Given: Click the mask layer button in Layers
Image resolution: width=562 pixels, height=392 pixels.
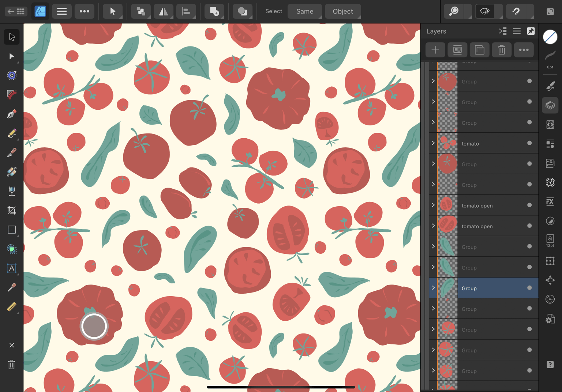Looking at the screenshot, I should 457,50.
